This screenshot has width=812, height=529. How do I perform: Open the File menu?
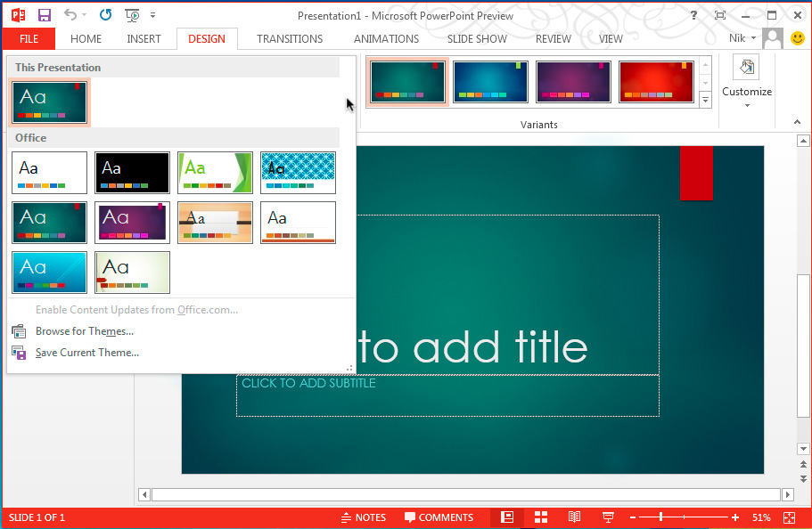[x=29, y=39]
